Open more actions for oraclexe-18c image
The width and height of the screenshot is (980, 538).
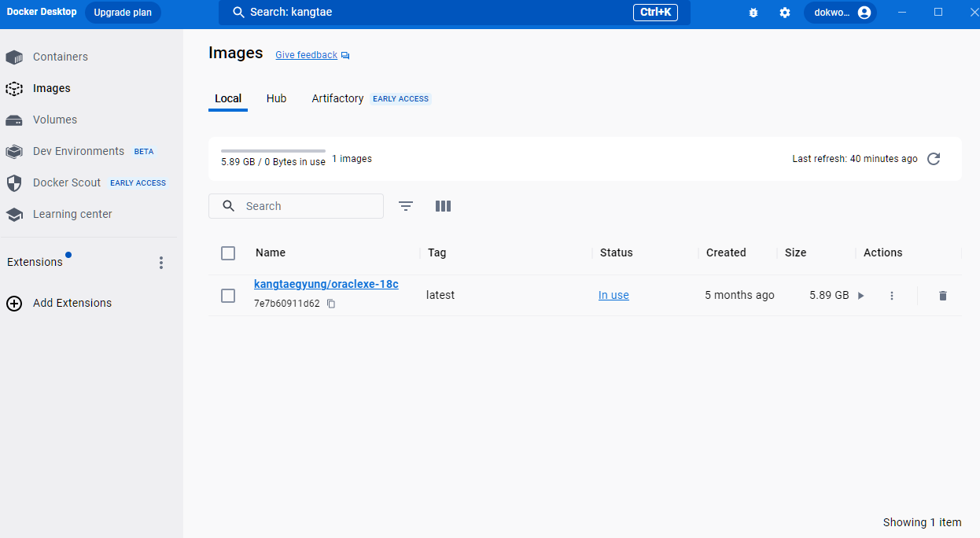point(892,296)
